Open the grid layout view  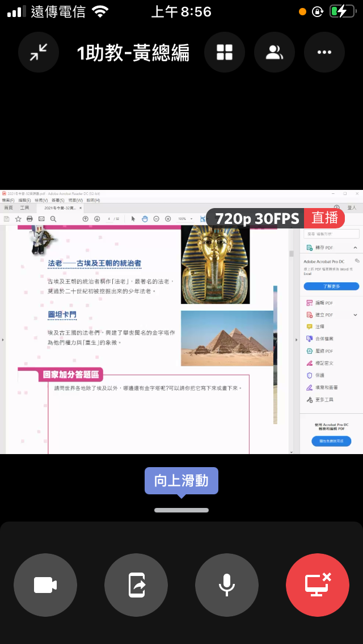225,53
